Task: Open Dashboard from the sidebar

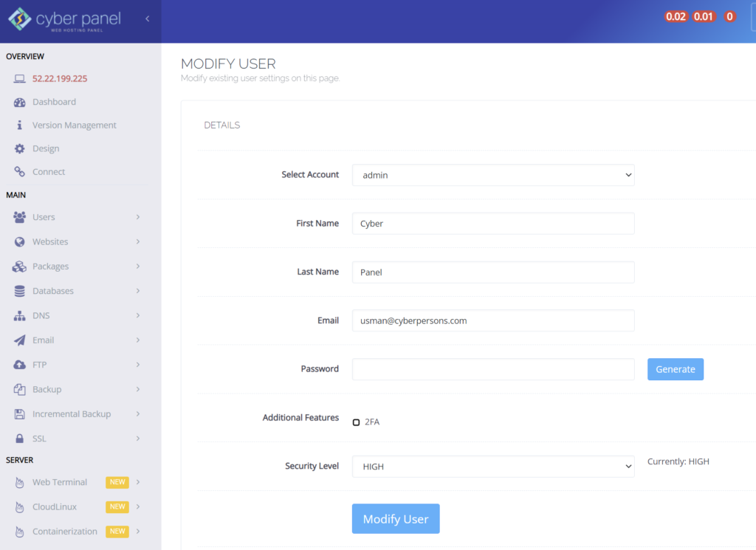Action: (x=54, y=102)
